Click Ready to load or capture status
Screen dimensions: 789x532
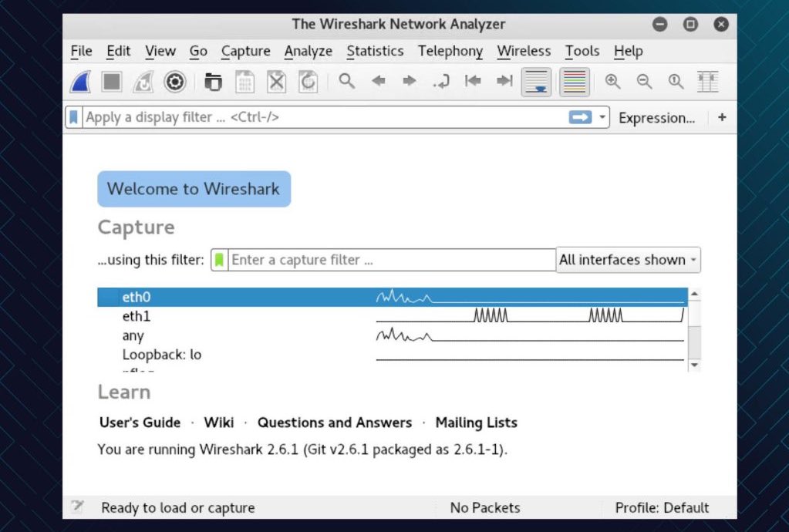pyautogui.click(x=177, y=508)
